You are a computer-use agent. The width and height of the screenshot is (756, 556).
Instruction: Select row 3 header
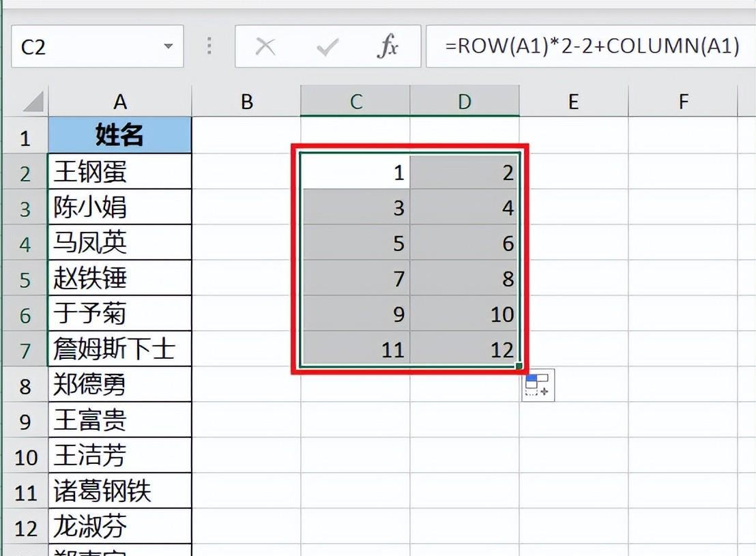(25, 207)
